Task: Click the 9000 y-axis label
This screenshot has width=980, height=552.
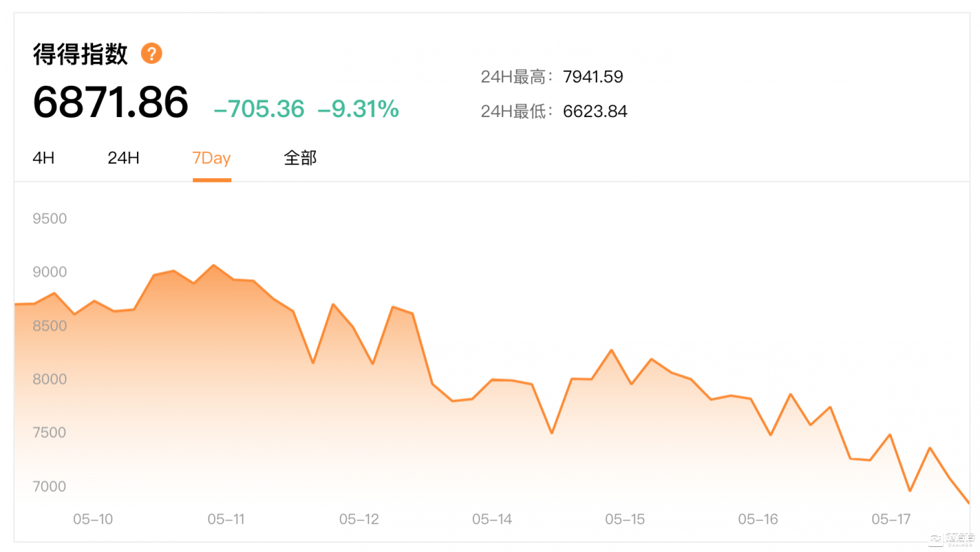Action: (x=50, y=272)
